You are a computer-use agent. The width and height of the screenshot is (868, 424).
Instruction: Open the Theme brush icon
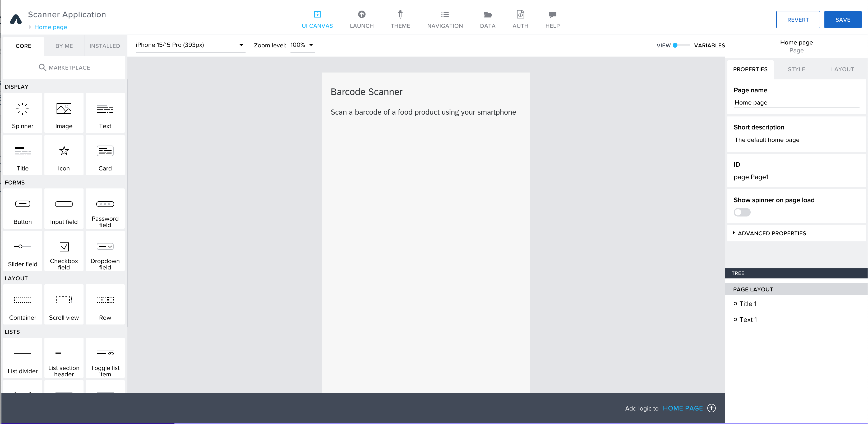(x=400, y=15)
